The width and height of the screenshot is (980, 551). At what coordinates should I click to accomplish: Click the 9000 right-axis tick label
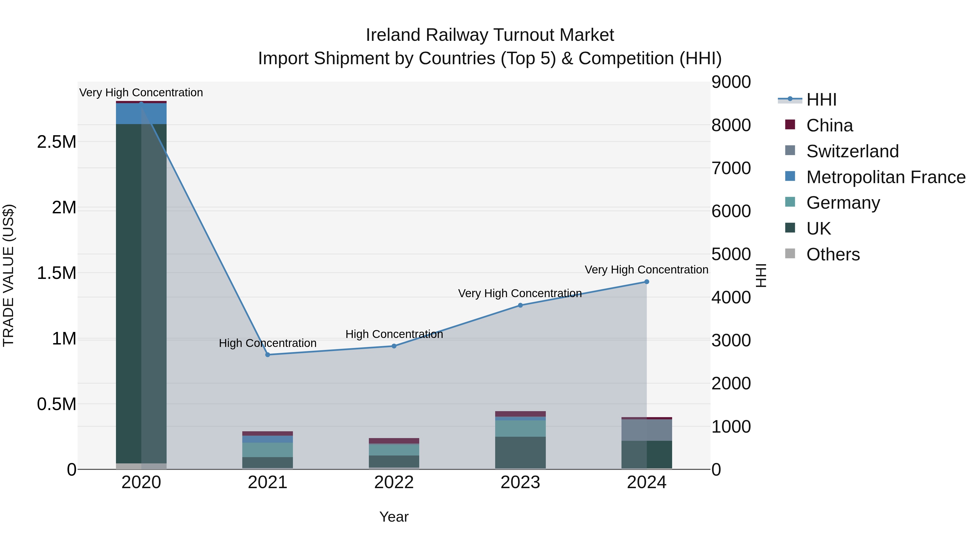click(x=731, y=82)
